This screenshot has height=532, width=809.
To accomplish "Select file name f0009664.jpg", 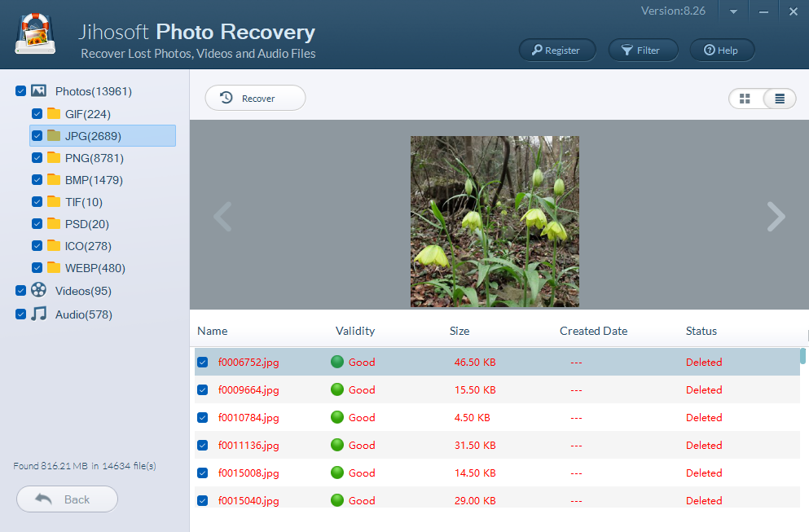I will [248, 390].
